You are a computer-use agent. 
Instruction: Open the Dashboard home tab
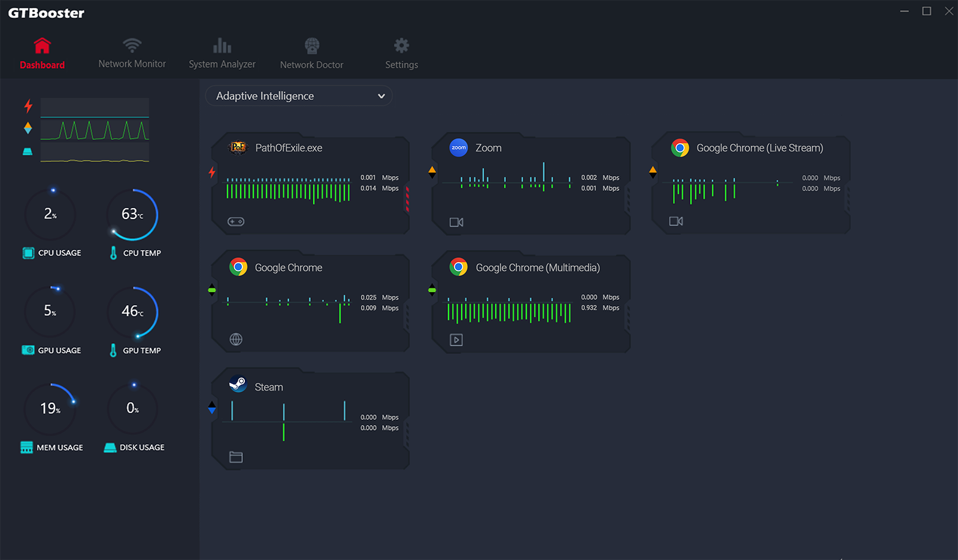[x=42, y=53]
